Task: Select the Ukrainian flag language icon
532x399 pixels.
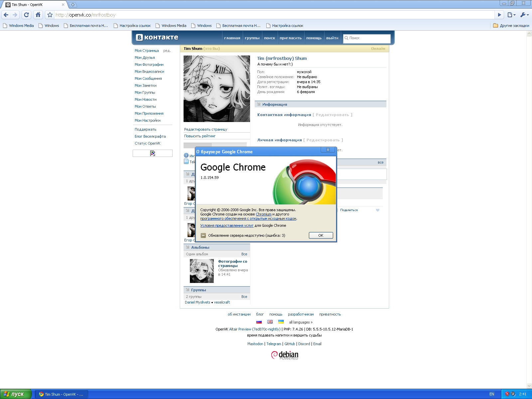Action: (281, 322)
